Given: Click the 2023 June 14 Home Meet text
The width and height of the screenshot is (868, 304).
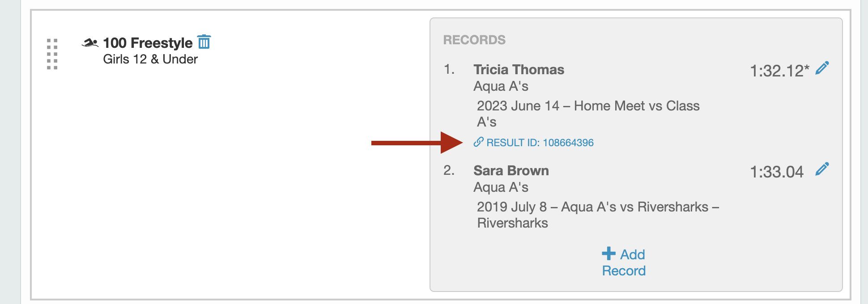Looking at the screenshot, I should coord(587,106).
